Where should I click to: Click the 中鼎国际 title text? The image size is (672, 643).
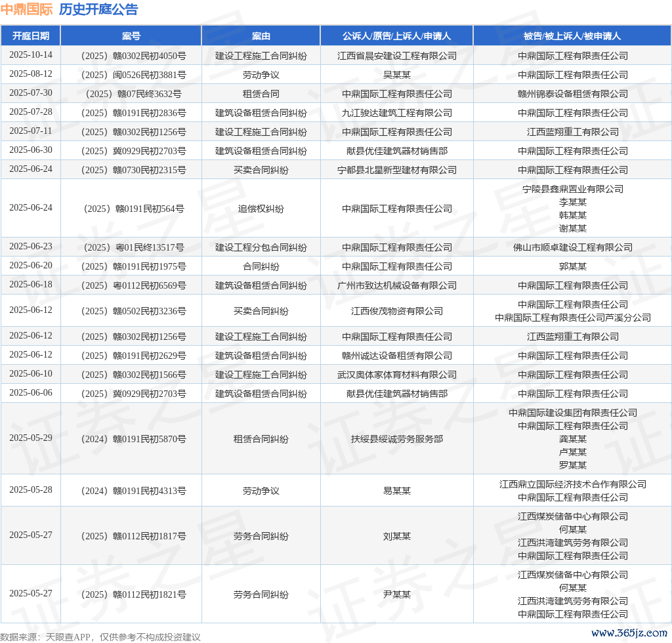(x=26, y=9)
